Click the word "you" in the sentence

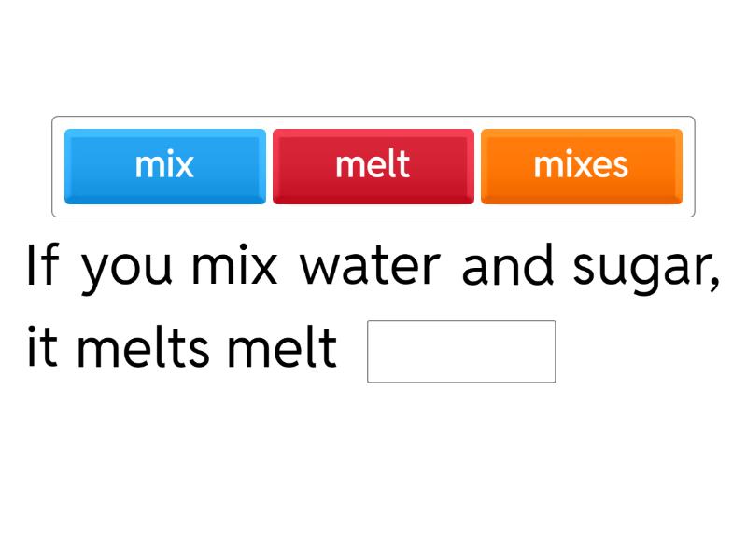pyautogui.click(x=128, y=269)
